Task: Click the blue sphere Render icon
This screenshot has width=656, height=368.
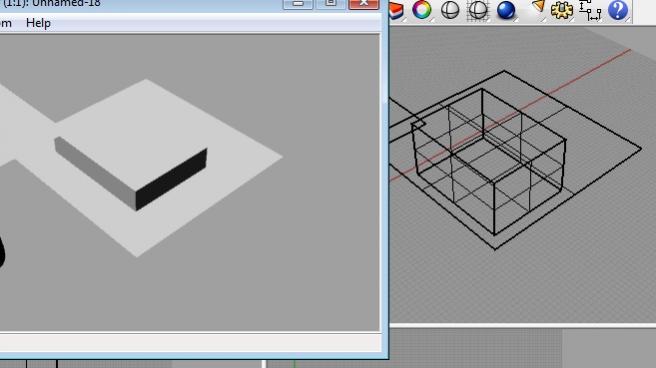Action: 506,10
